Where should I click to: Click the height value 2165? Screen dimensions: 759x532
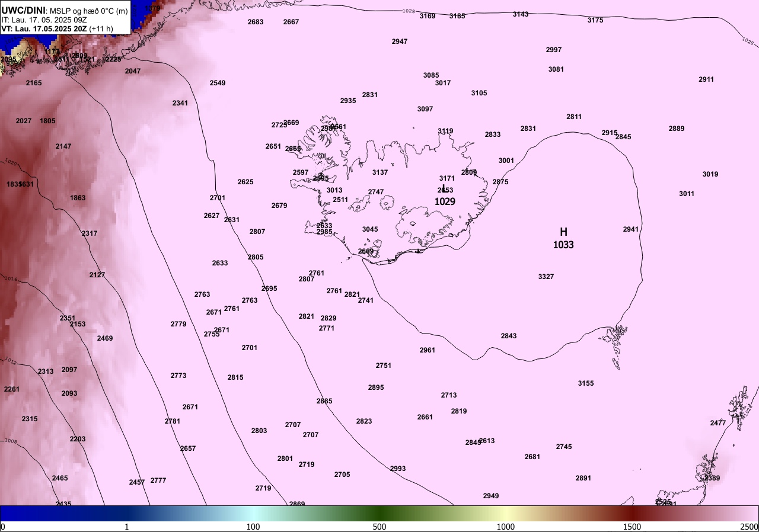click(34, 83)
